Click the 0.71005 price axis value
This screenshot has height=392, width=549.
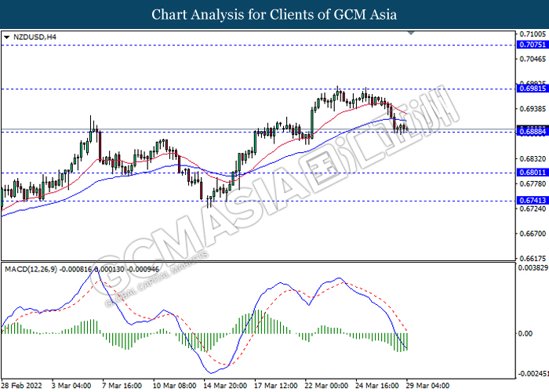[x=533, y=34]
